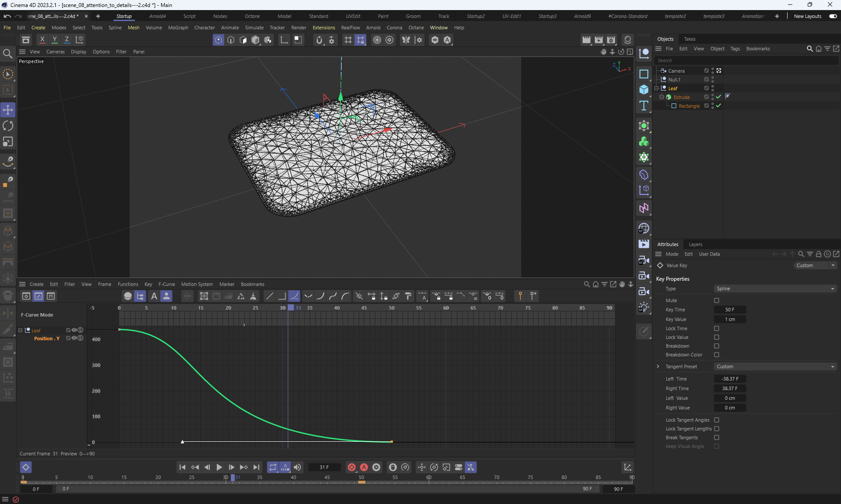Click the Cube primitive icon
The image size is (841, 504).
[x=643, y=90]
